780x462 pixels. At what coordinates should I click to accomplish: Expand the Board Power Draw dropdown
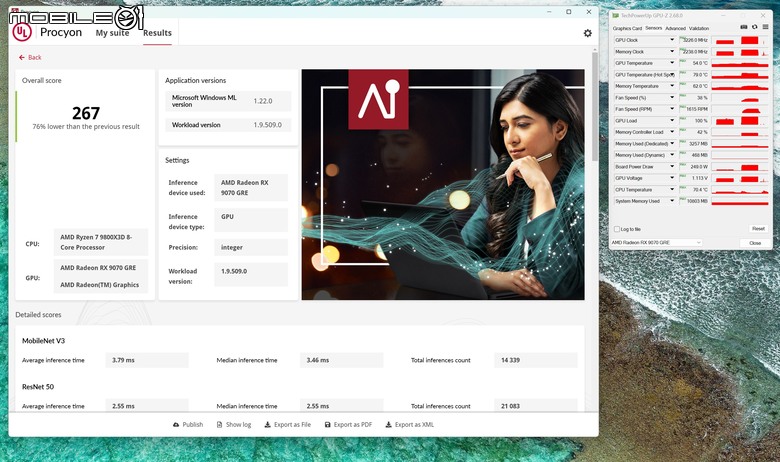pos(672,167)
